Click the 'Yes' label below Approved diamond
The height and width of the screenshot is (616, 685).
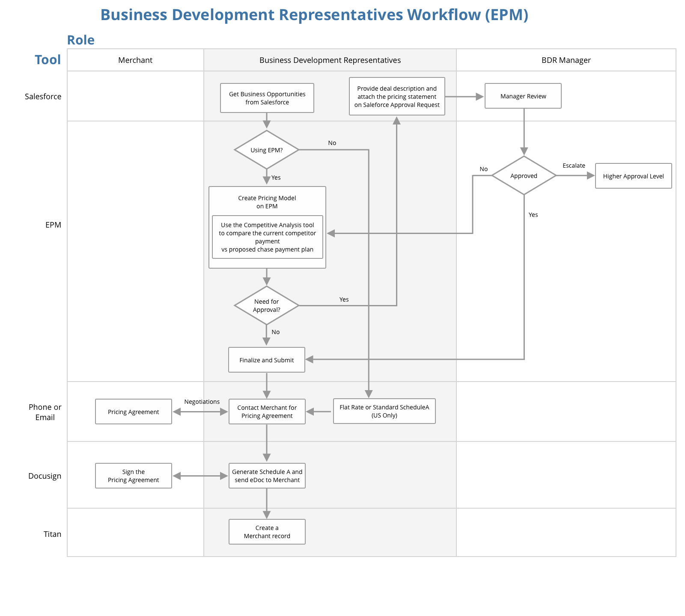click(x=533, y=215)
